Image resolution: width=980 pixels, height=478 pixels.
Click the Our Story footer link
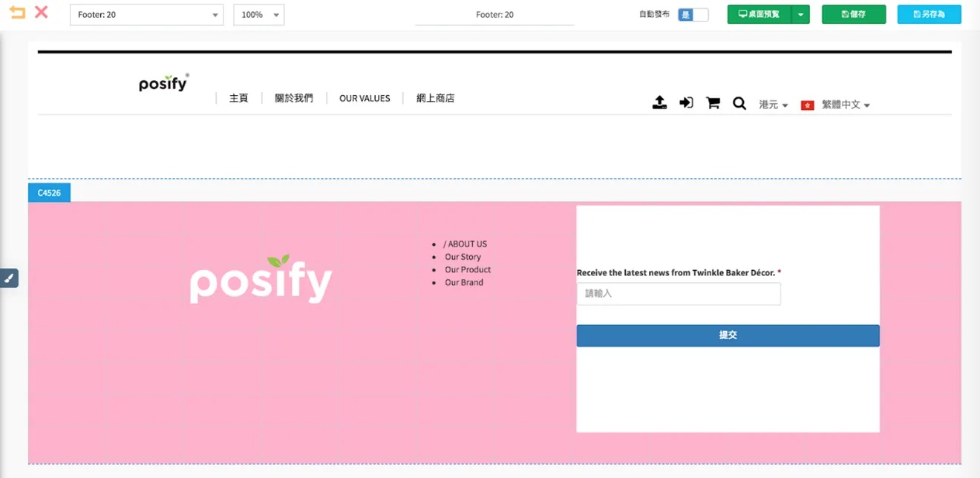463,257
